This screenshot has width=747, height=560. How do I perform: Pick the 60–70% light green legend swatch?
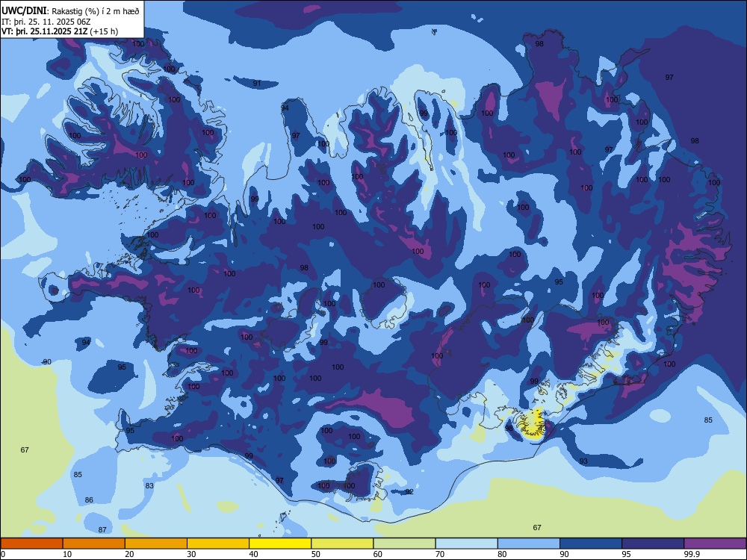tap(404, 544)
